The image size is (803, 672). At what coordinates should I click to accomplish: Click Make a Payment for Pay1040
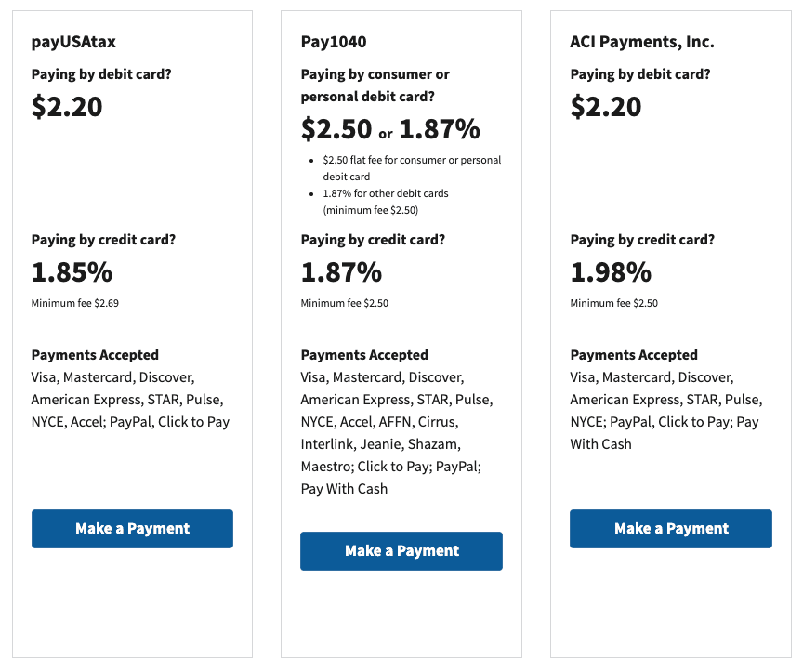(x=401, y=550)
